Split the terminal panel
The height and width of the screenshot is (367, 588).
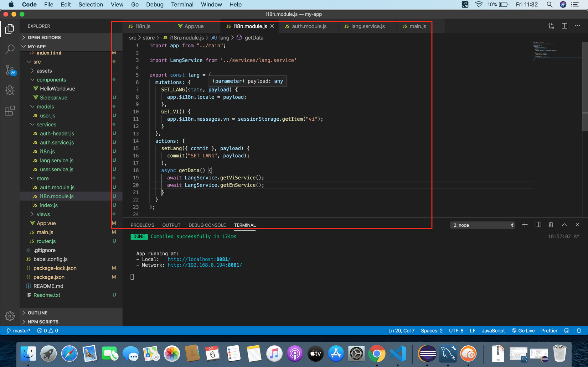pos(538,225)
